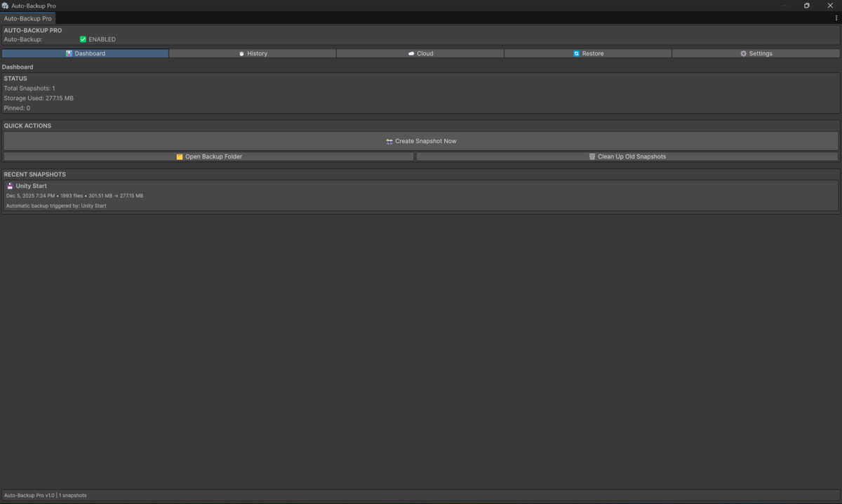Open the Settings tab
Image resolution: width=842 pixels, height=504 pixels.
pyautogui.click(x=756, y=53)
